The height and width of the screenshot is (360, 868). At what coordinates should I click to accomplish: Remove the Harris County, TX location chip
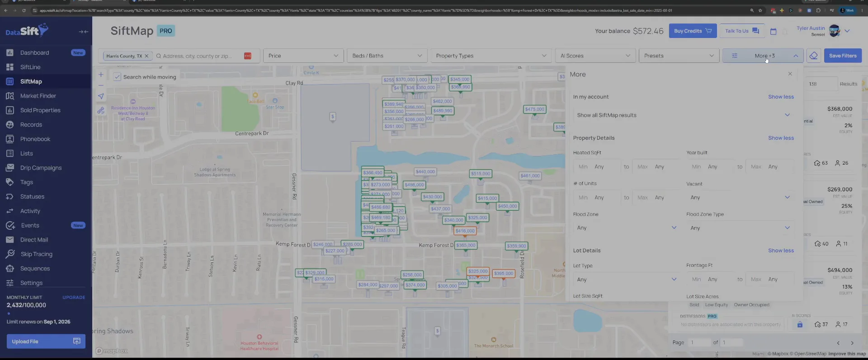[146, 56]
